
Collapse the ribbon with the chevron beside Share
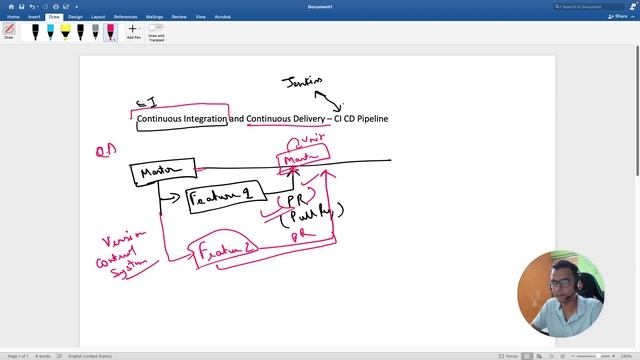(x=633, y=17)
